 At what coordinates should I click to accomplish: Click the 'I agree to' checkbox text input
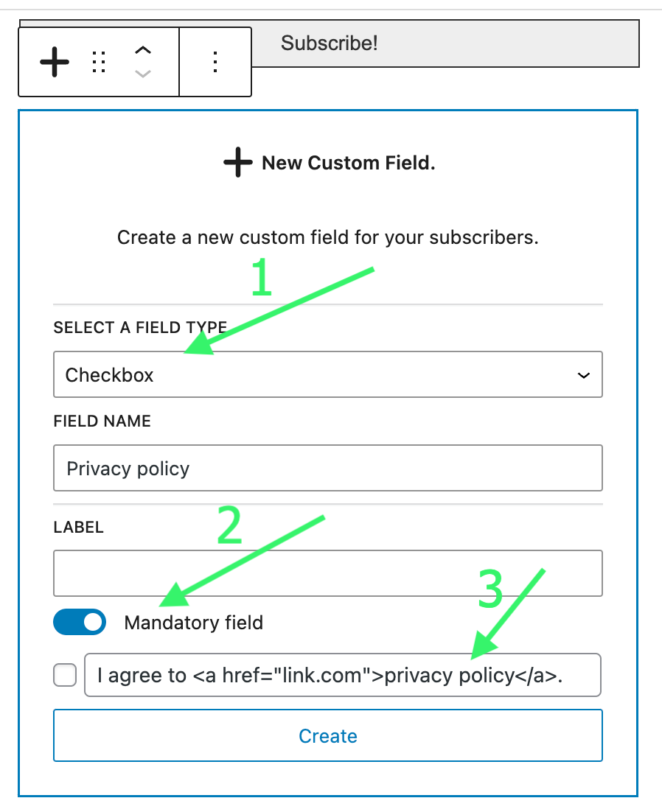tap(342, 675)
